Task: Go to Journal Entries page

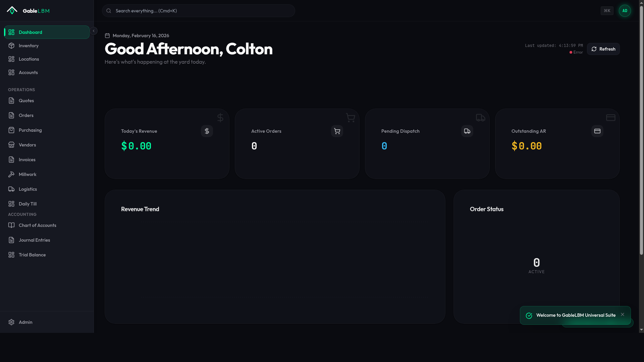Action: [x=34, y=240]
